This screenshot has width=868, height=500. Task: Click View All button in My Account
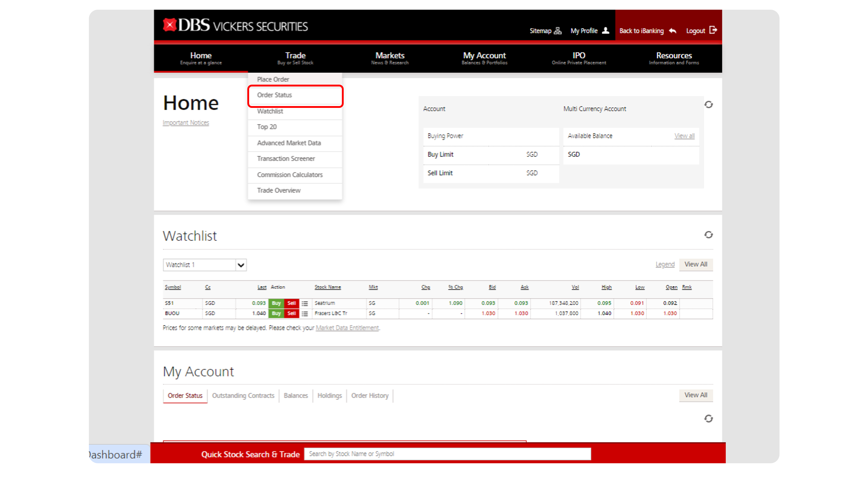click(x=696, y=395)
